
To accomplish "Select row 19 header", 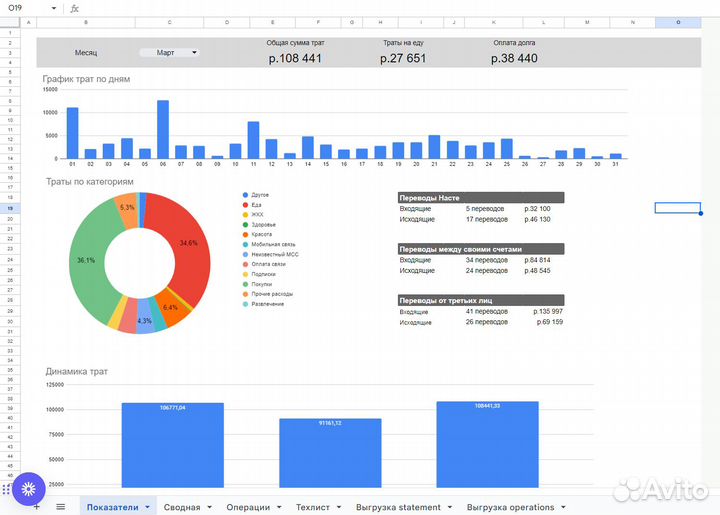I will tap(10, 208).
